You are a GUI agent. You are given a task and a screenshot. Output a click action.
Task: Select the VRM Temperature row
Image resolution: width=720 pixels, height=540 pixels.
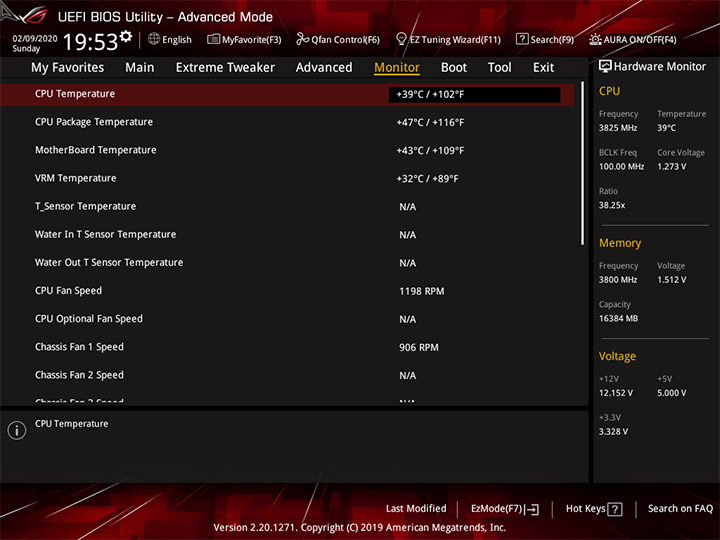point(287,178)
